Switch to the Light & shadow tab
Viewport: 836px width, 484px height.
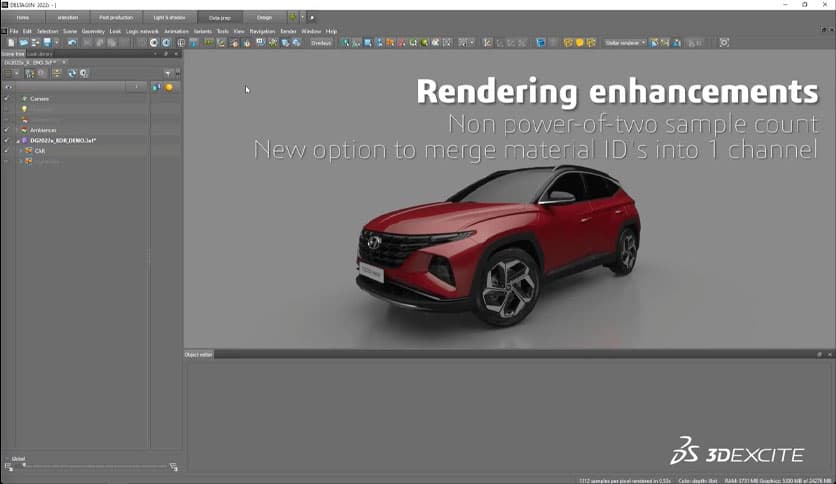click(167, 17)
